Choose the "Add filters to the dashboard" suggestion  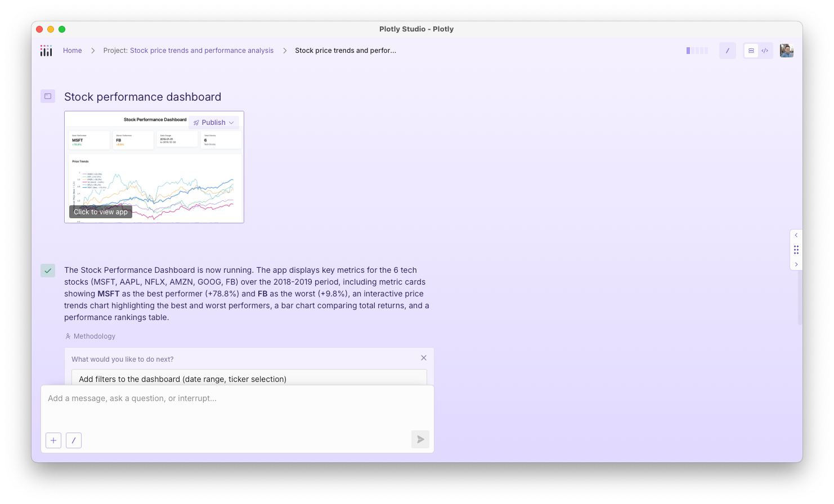point(249,378)
